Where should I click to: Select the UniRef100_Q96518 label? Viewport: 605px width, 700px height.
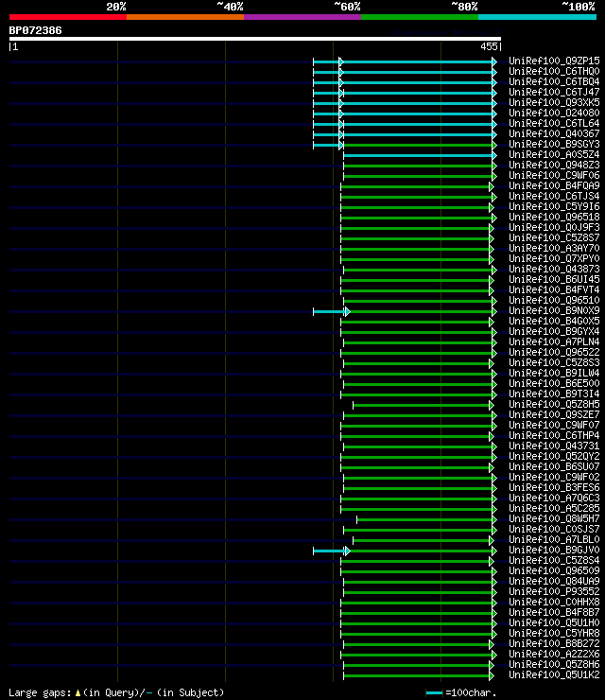point(554,217)
